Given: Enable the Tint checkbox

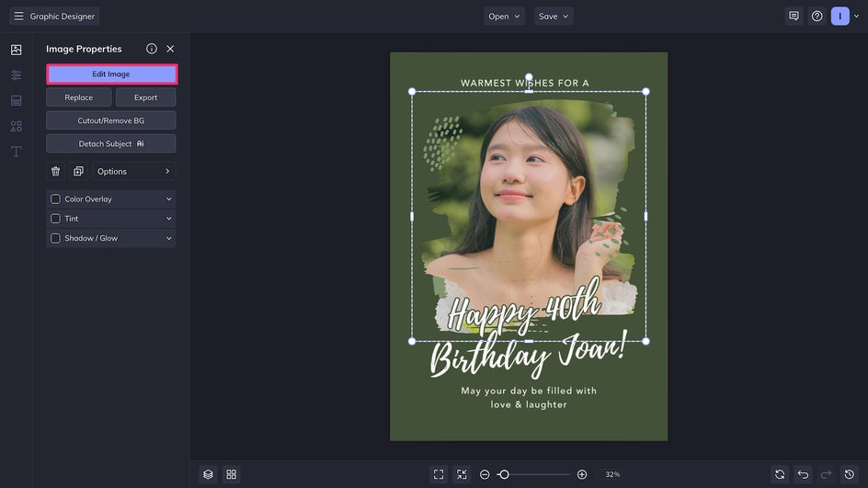Looking at the screenshot, I should (55, 219).
